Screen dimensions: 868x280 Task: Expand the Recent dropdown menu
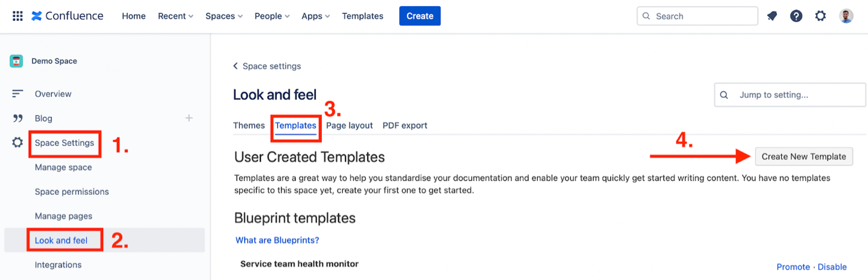point(175,16)
